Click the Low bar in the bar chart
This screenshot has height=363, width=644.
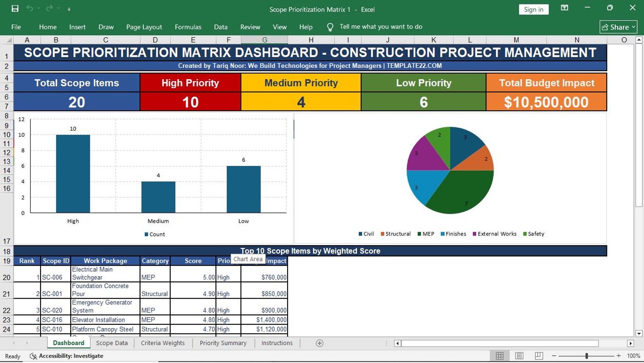(x=243, y=189)
